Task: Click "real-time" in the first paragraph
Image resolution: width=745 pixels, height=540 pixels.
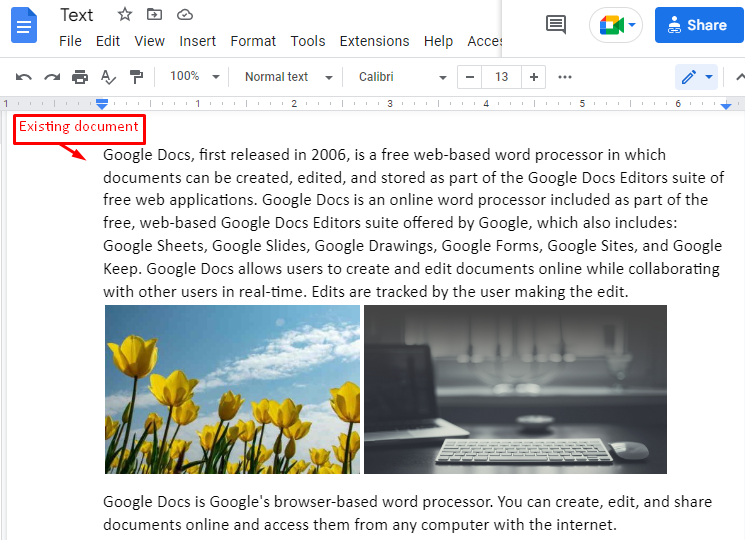Action: coord(271,292)
